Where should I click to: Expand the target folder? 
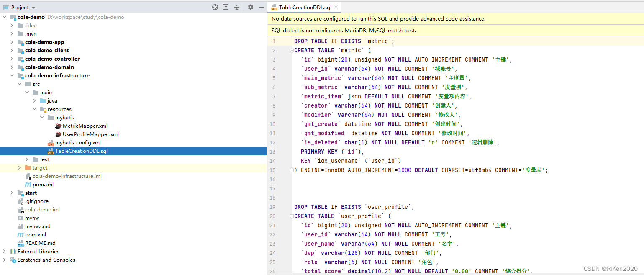[20, 168]
